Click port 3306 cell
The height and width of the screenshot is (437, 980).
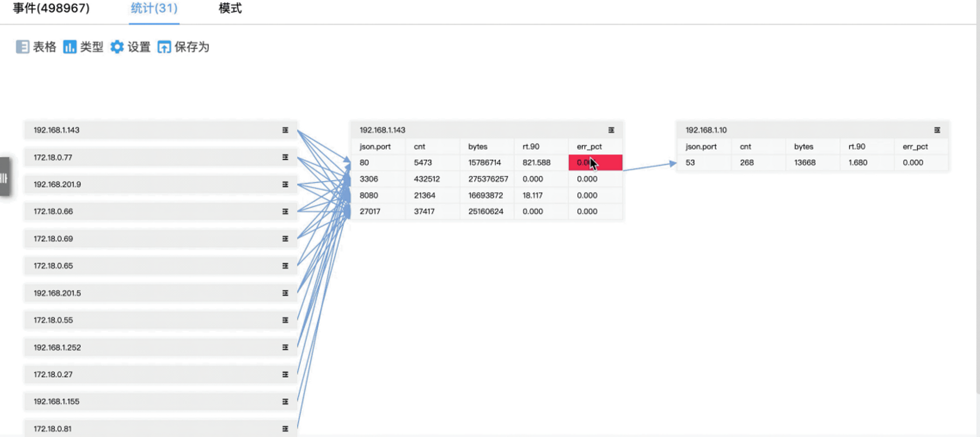click(378, 179)
